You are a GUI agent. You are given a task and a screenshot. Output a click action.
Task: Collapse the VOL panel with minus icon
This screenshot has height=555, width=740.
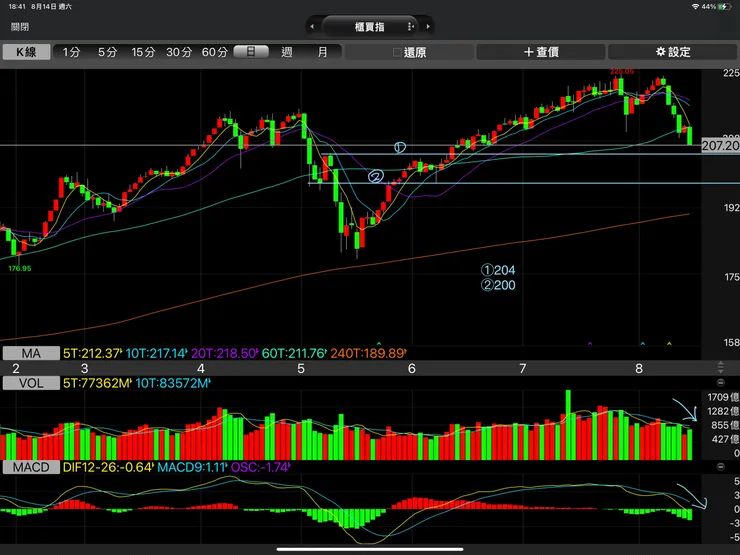[x=721, y=383]
